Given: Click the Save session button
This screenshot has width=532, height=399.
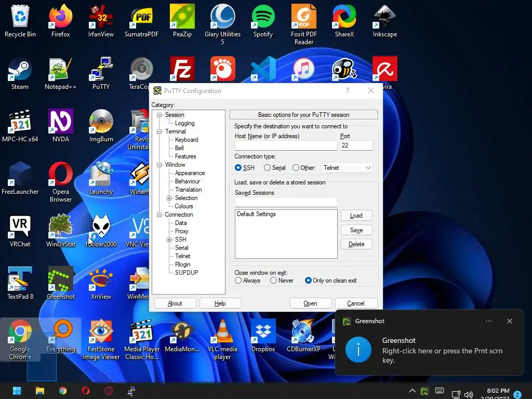Looking at the screenshot, I should point(356,230).
